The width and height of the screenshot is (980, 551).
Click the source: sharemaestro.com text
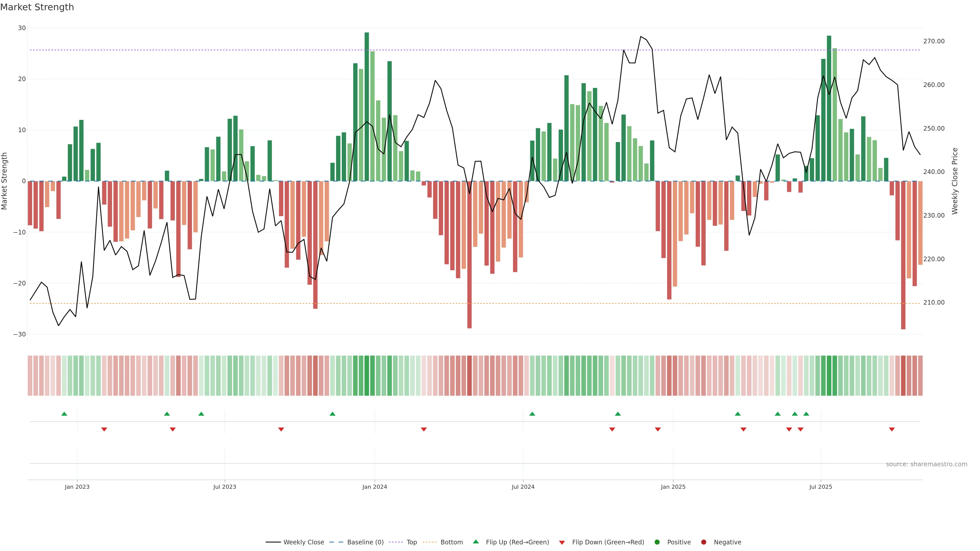[x=926, y=464]
